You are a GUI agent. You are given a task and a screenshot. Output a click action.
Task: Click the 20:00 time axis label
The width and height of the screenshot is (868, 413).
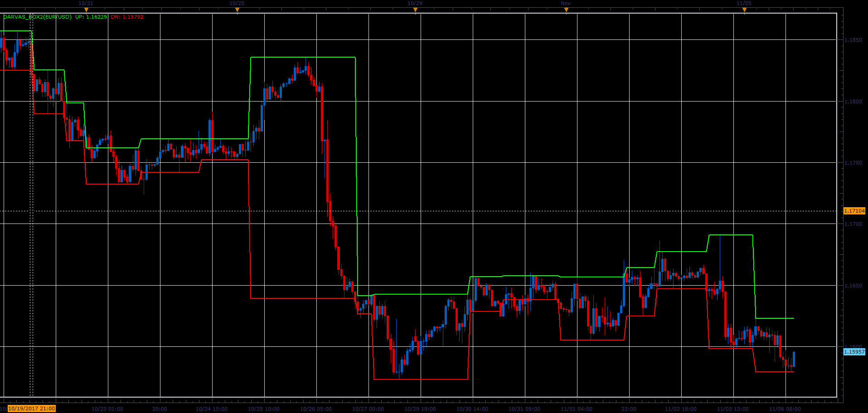pyautogui.click(x=160, y=409)
